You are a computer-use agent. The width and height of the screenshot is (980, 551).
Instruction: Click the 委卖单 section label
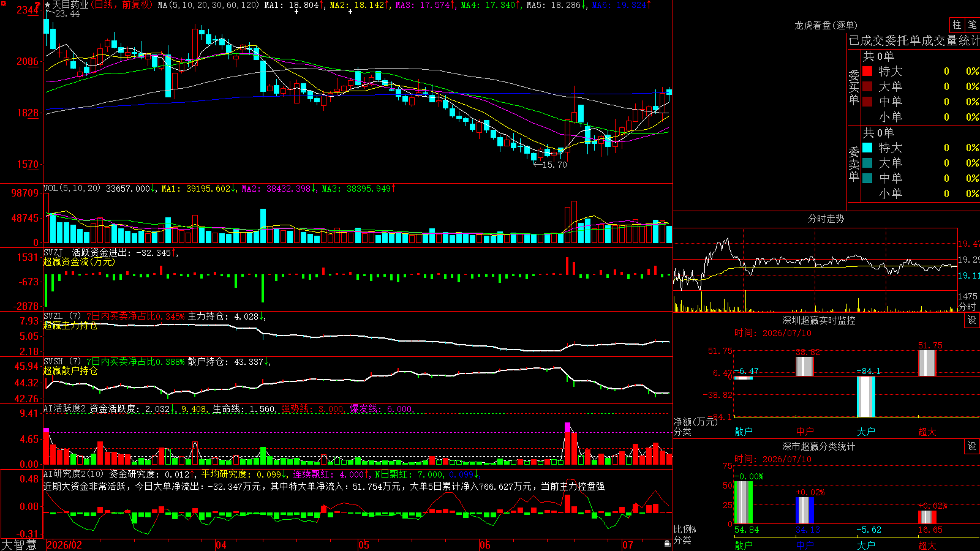(854, 164)
